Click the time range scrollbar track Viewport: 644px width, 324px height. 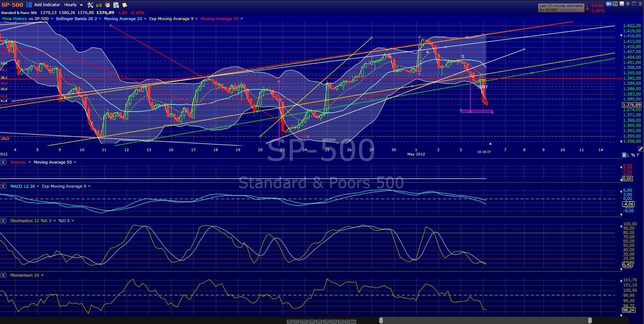pyautogui.click(x=485, y=320)
